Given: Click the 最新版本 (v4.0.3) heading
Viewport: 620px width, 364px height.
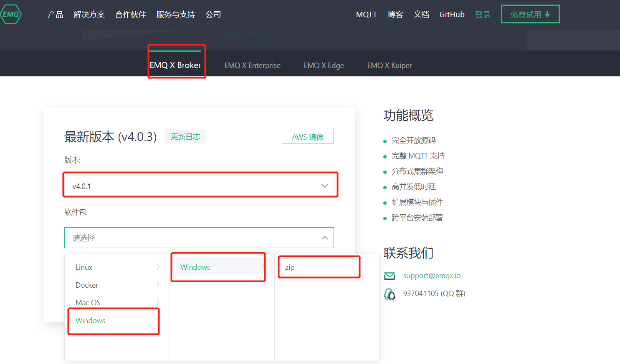Looking at the screenshot, I should tap(111, 136).
